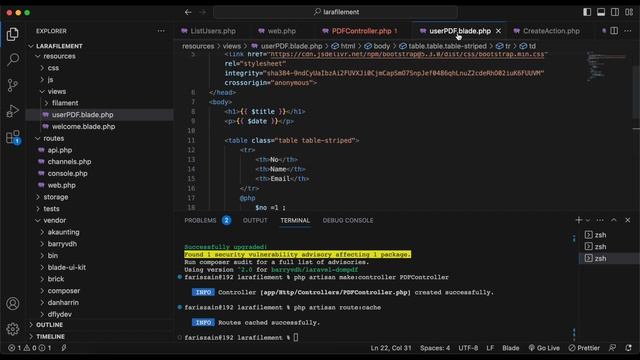Image resolution: width=640 pixels, height=360 pixels.
Task: Open editor more actions ellipsis
Action: tap(628, 31)
